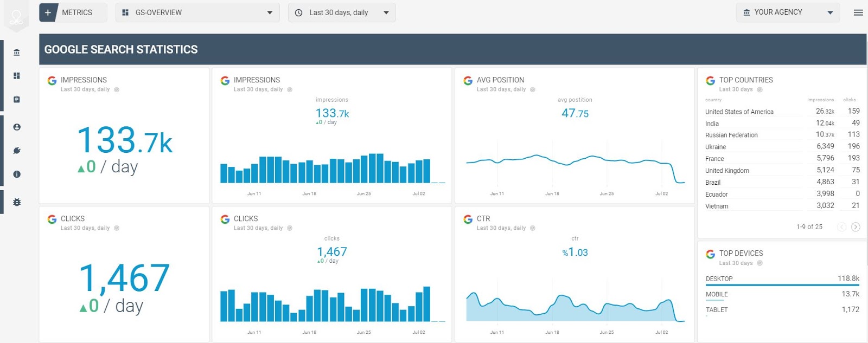Click the small info icon on the Impressions big-number card

point(117,89)
